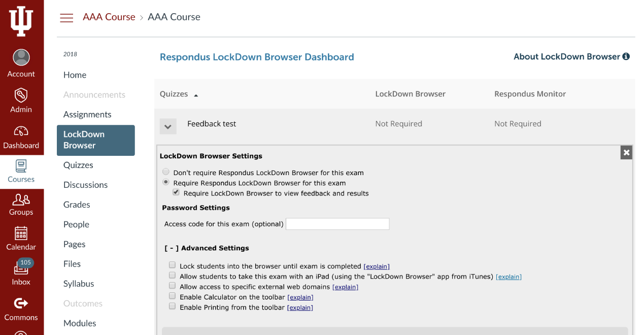Click explain link for Enable Printing
644x335 pixels.
tap(300, 308)
